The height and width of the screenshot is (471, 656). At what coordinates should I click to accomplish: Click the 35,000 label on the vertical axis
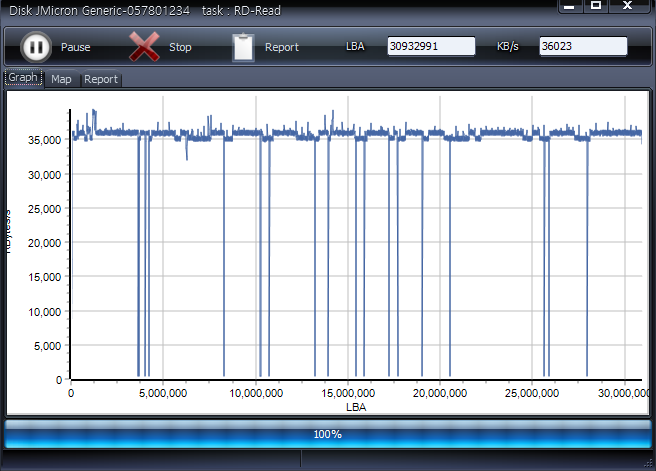(x=46, y=140)
